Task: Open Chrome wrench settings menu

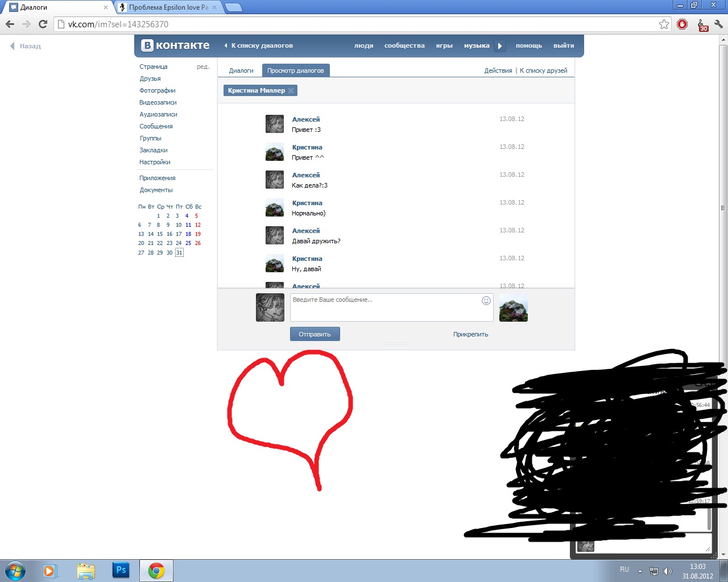Action: (x=718, y=24)
